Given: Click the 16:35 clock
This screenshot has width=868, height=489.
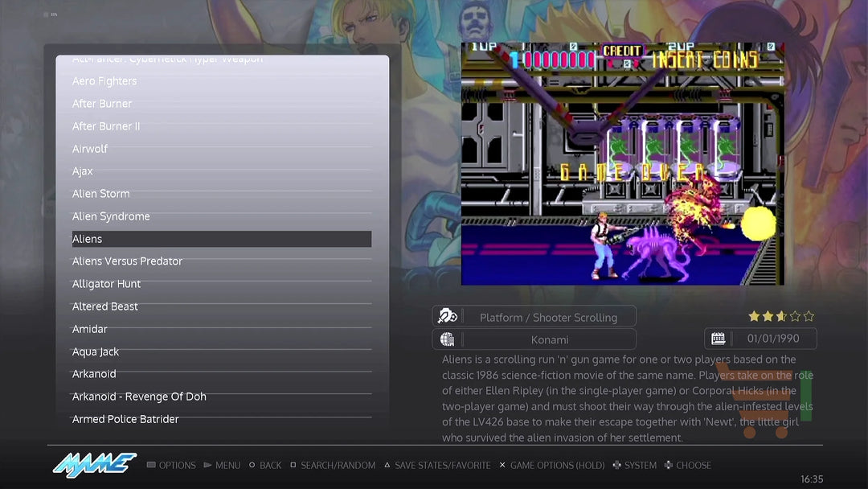Looking at the screenshot, I should pos(812,479).
